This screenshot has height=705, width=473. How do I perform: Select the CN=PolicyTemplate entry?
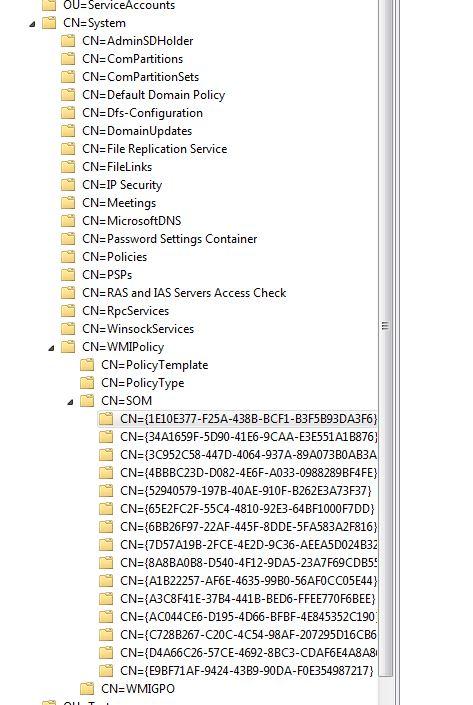coord(155,365)
